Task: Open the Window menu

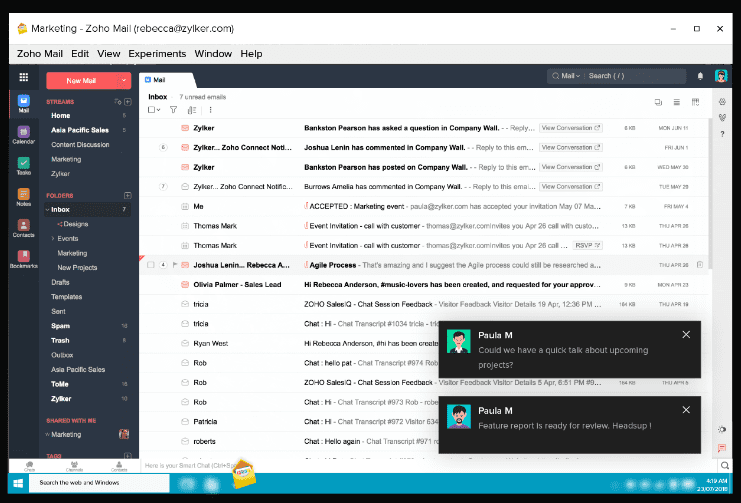Action: coord(213,53)
